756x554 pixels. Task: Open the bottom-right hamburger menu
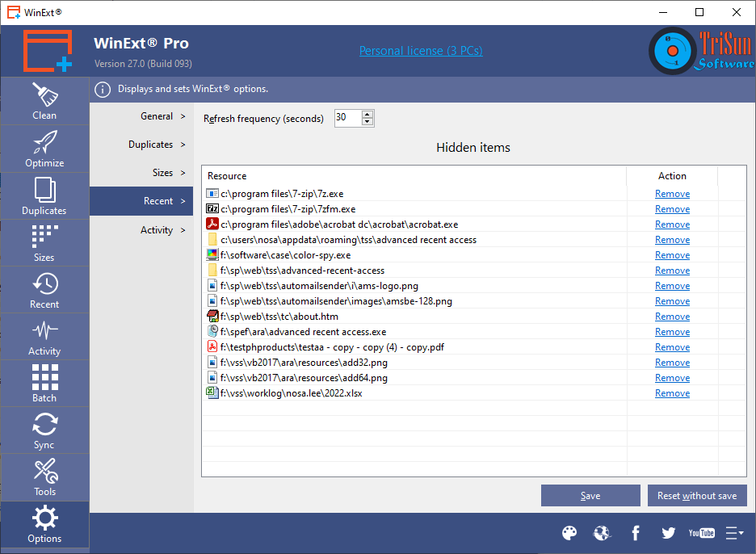click(x=734, y=533)
